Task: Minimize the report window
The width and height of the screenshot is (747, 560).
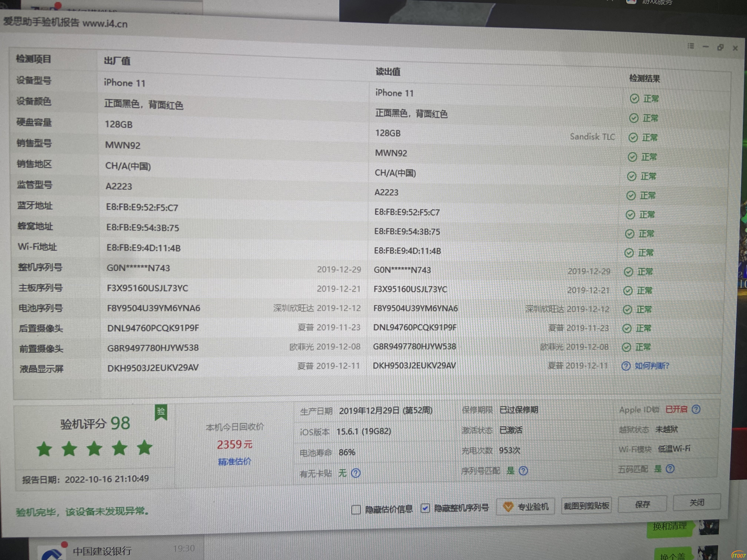Action: (x=705, y=47)
